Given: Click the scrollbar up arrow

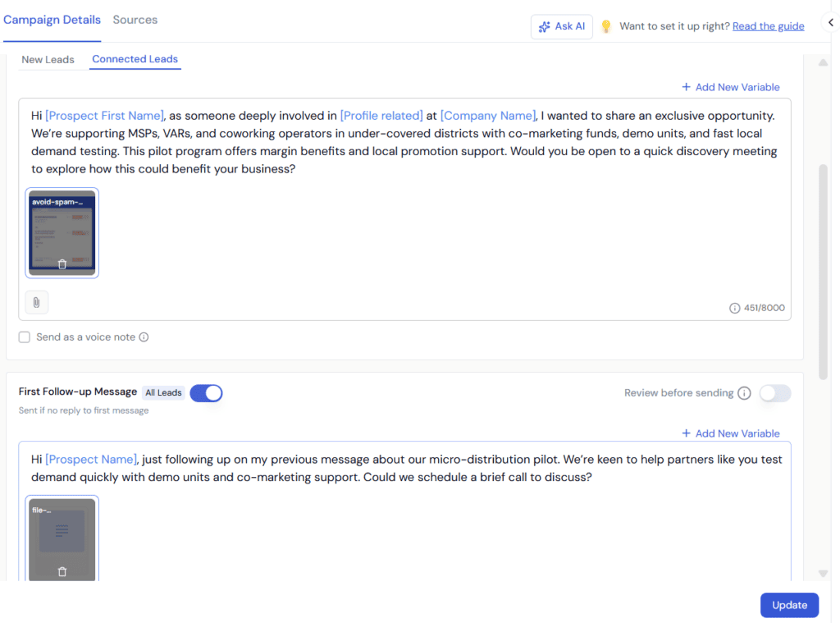Looking at the screenshot, I should (x=824, y=62).
